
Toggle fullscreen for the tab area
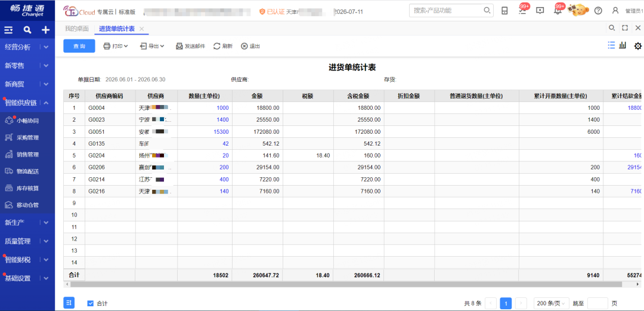[625, 28]
